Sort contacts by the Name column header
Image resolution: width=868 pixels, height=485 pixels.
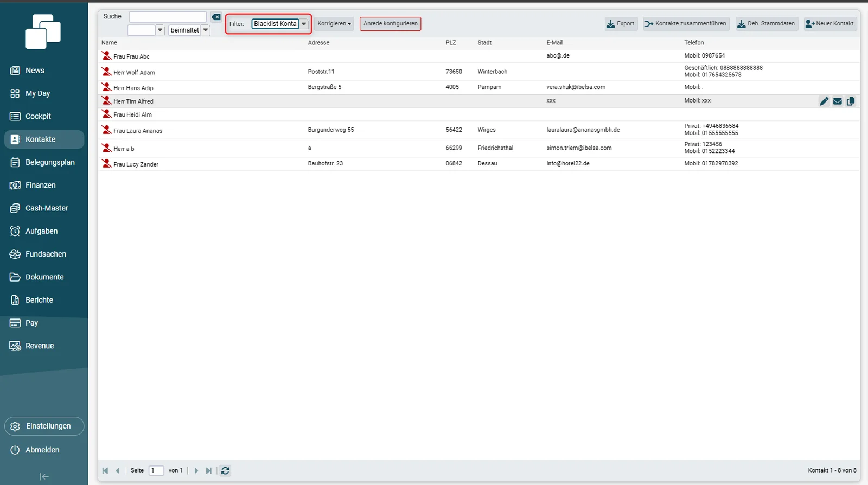109,43
